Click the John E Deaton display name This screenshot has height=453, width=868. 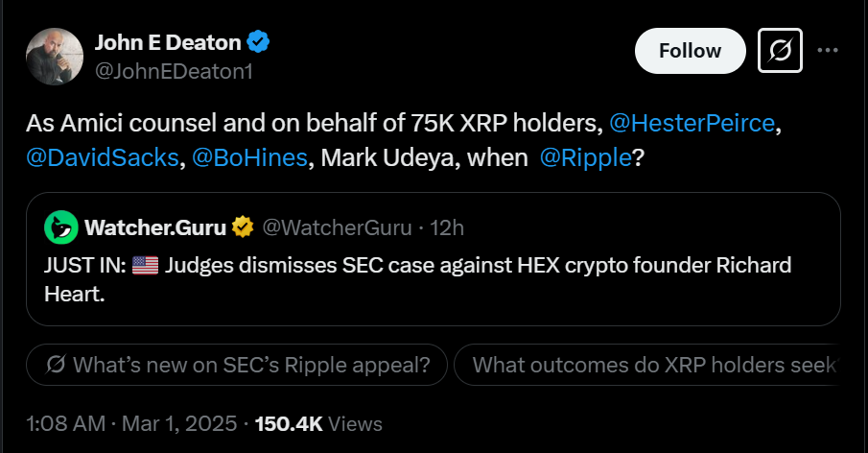pyautogui.click(x=168, y=42)
